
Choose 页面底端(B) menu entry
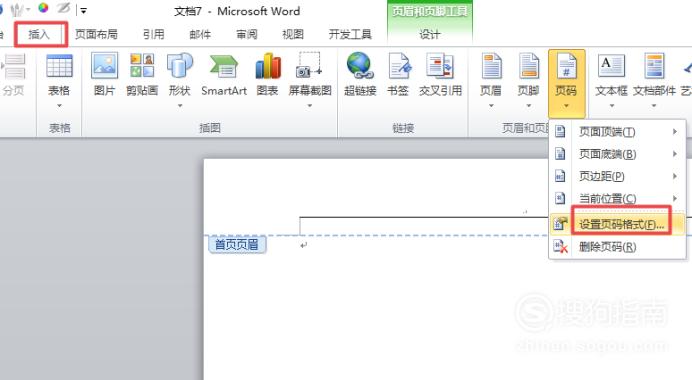pyautogui.click(x=617, y=154)
